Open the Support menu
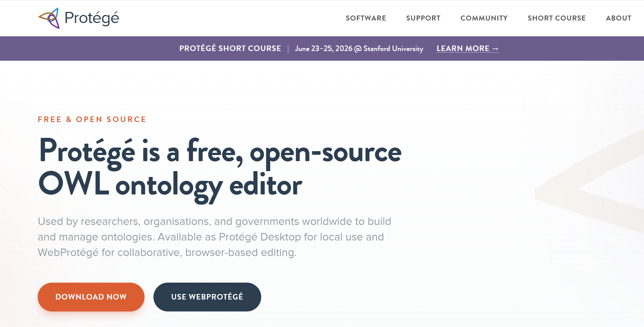Screen dimensions: 644x327 (x=423, y=18)
